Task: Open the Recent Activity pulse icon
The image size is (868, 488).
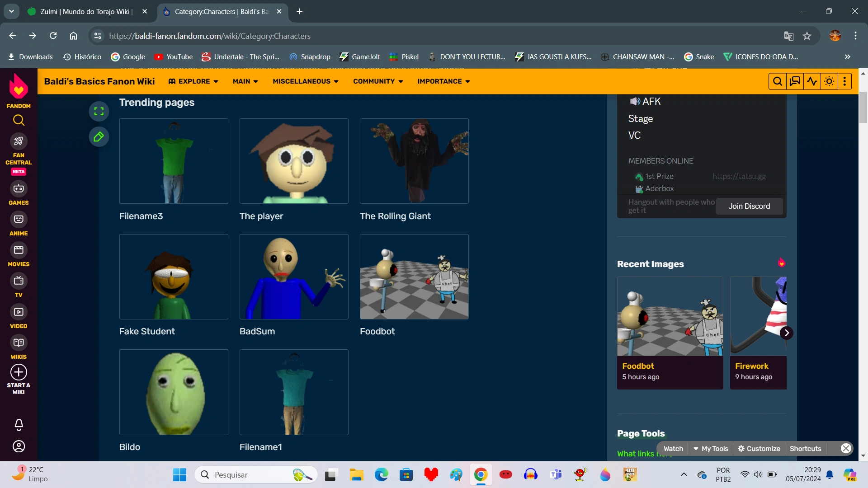Action: (812, 81)
